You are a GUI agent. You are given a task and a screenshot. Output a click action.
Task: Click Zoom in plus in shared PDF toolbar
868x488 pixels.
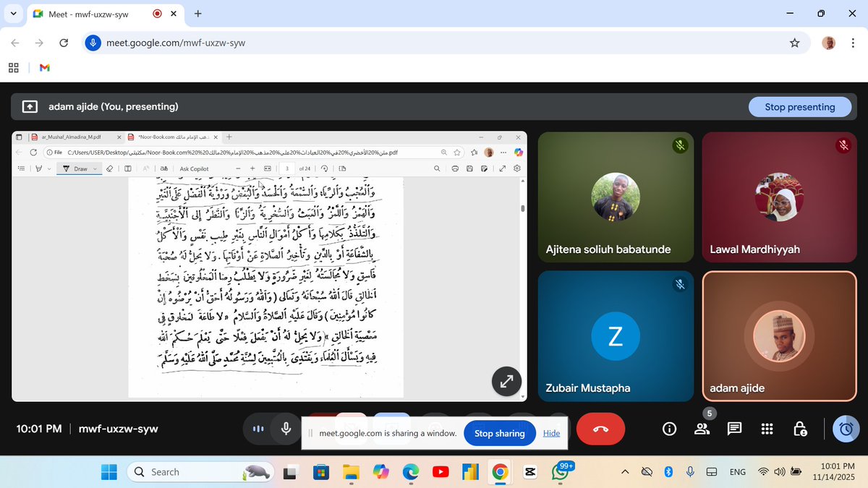tap(252, 168)
